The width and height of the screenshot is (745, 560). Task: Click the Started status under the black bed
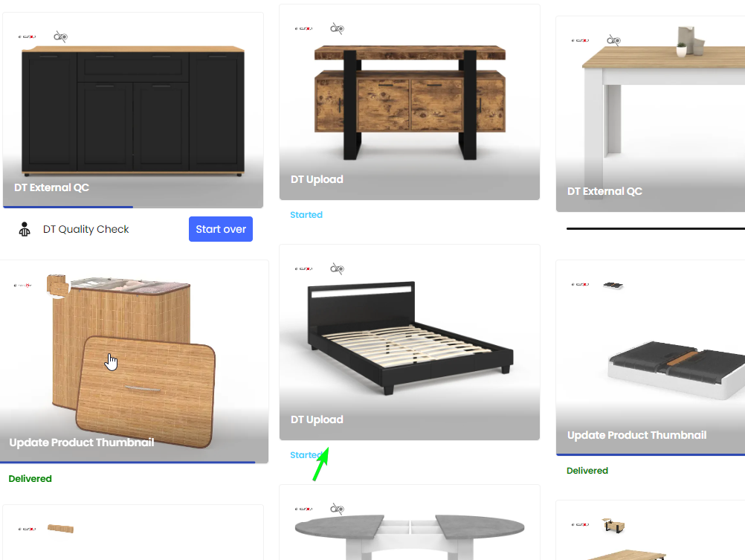306,455
